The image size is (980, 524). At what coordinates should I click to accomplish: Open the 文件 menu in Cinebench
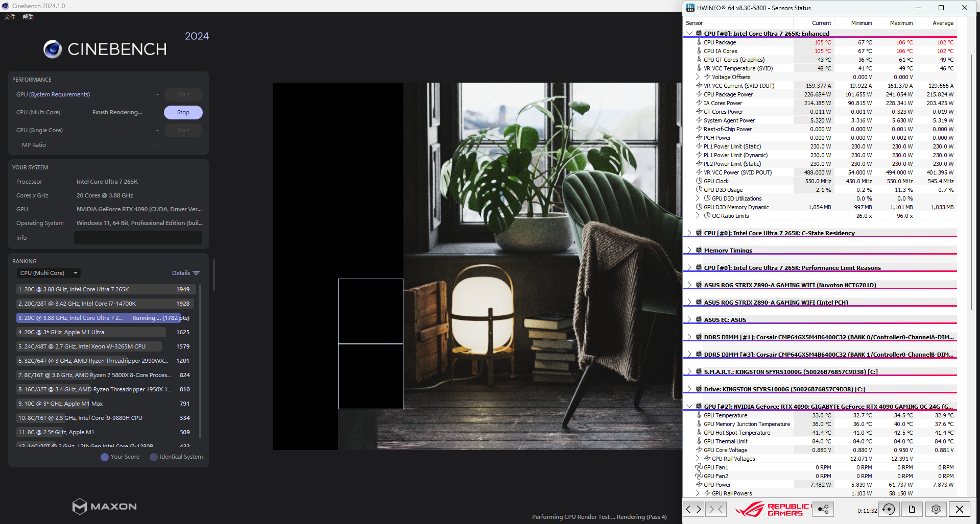(x=10, y=17)
